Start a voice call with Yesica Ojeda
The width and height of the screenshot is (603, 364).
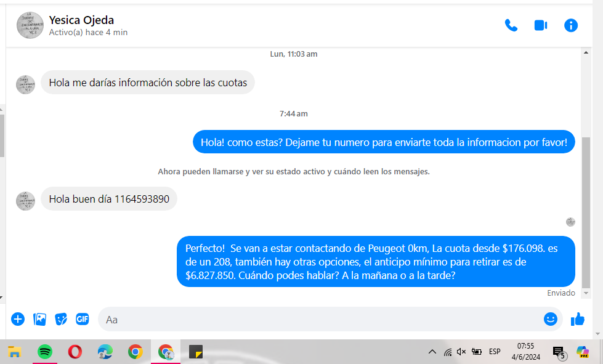(x=511, y=25)
